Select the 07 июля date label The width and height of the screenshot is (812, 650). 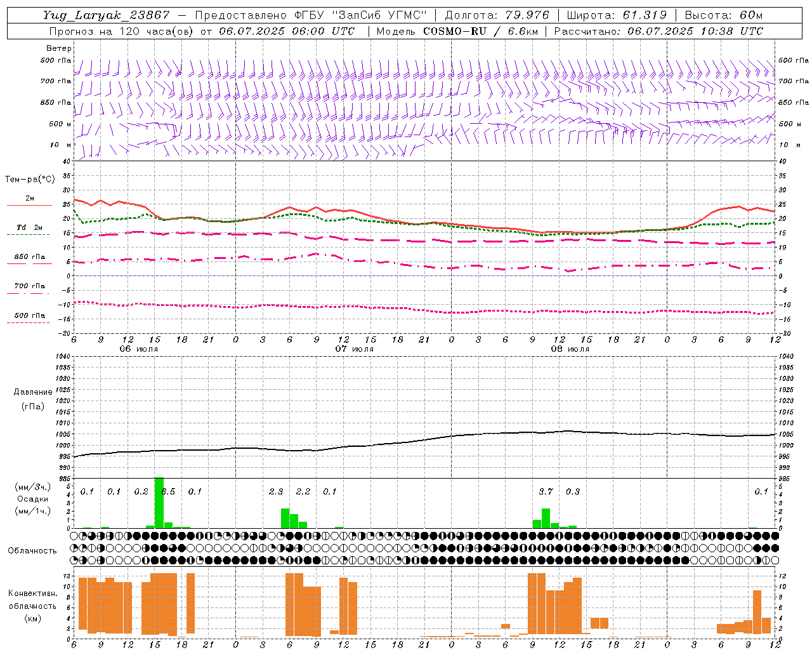coord(355,349)
